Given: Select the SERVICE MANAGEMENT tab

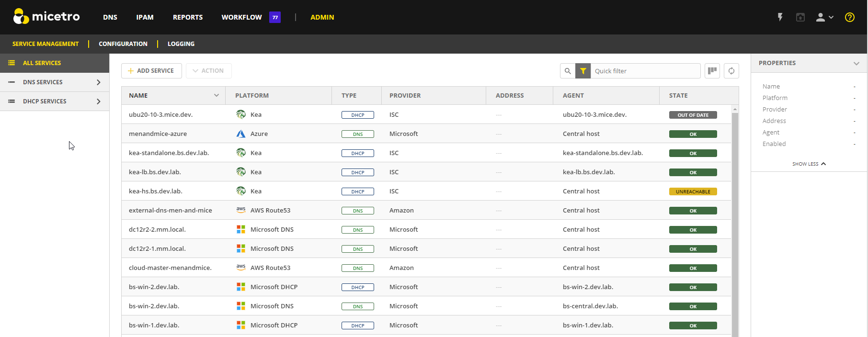Looking at the screenshot, I should 46,44.
